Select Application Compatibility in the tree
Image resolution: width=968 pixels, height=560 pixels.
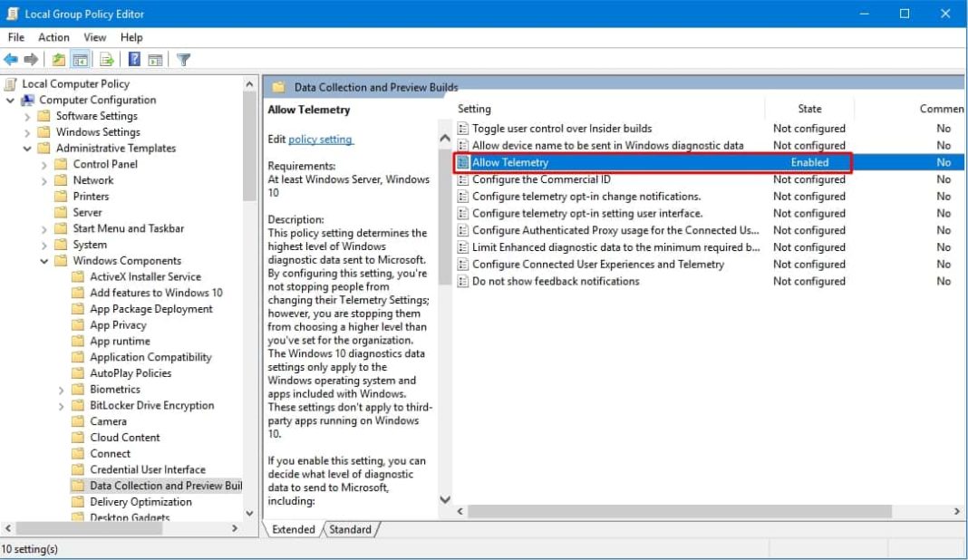150,358
